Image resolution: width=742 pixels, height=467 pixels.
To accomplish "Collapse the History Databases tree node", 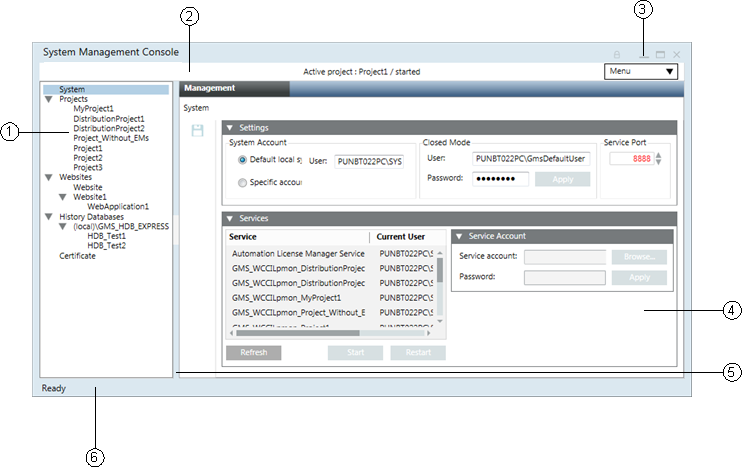I will coord(49,216).
